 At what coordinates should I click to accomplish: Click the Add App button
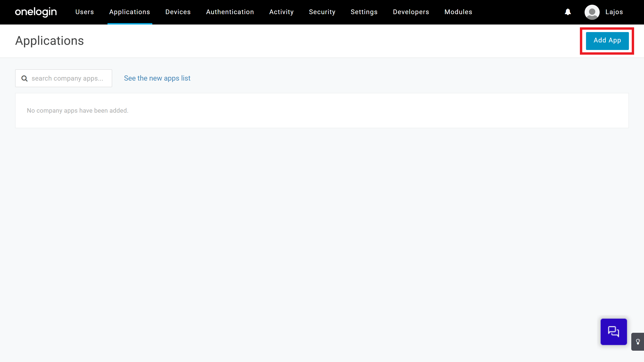[x=607, y=41]
